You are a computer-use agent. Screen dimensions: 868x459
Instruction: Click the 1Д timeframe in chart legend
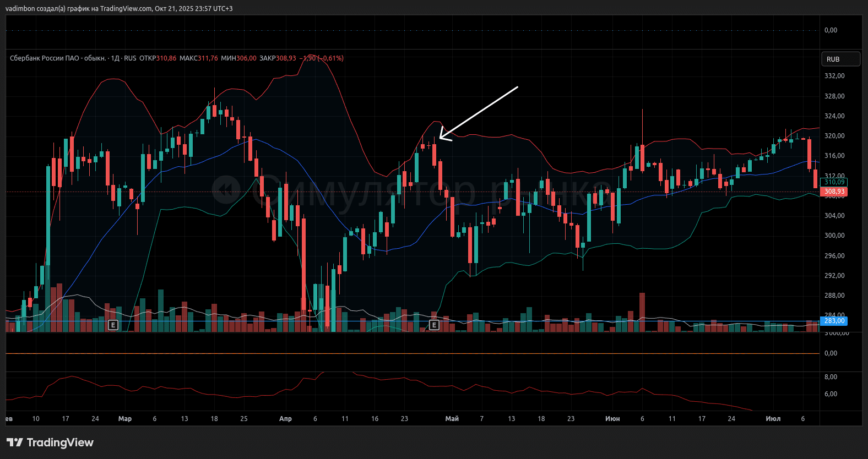tap(115, 58)
